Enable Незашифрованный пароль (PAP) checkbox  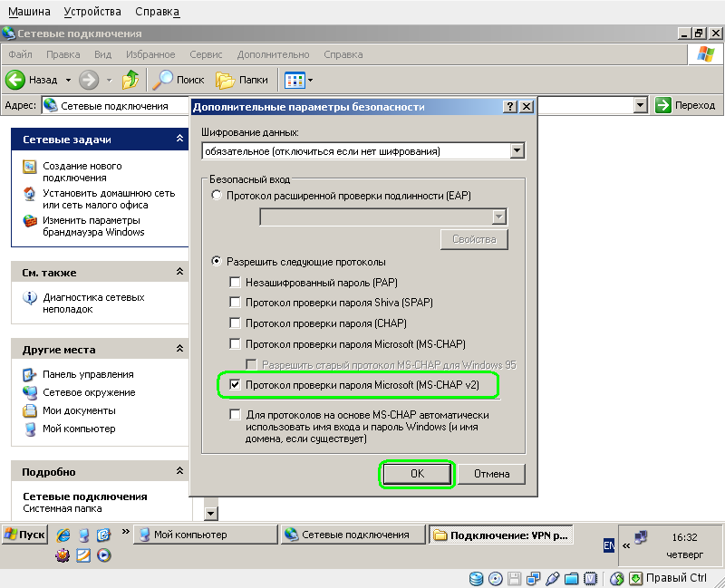pyautogui.click(x=236, y=282)
